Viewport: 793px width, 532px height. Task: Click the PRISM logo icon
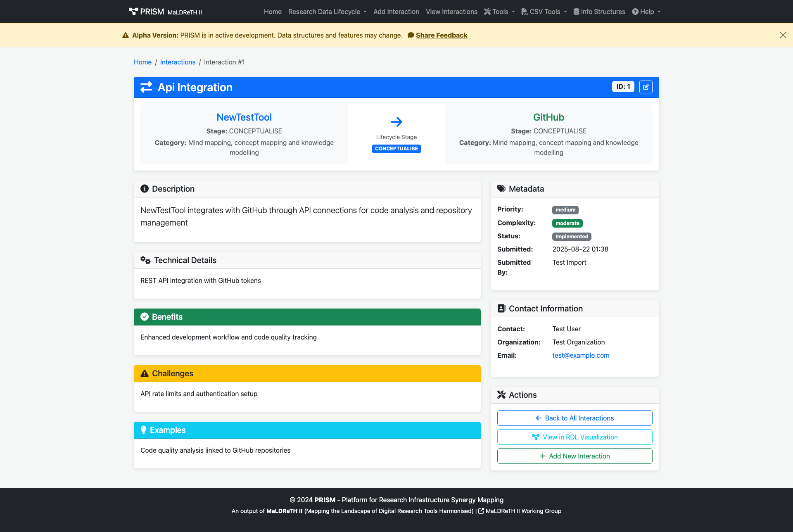[133, 12]
